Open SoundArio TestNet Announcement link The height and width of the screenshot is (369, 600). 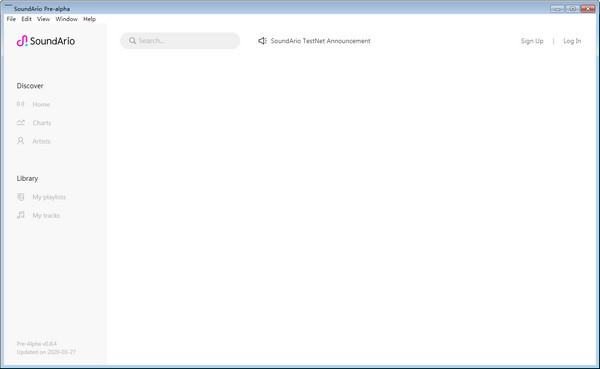(x=320, y=41)
